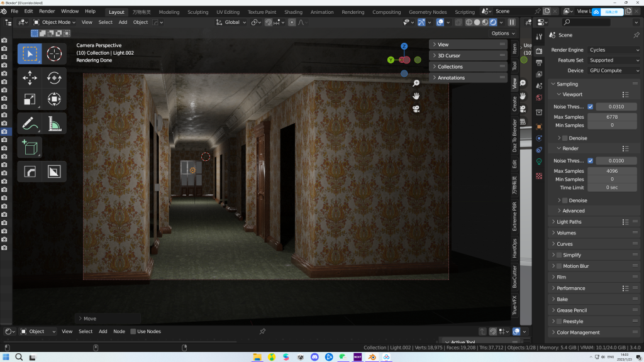Open Light data properties tab icon
Viewport: 644px width, 362px height.
539,162
